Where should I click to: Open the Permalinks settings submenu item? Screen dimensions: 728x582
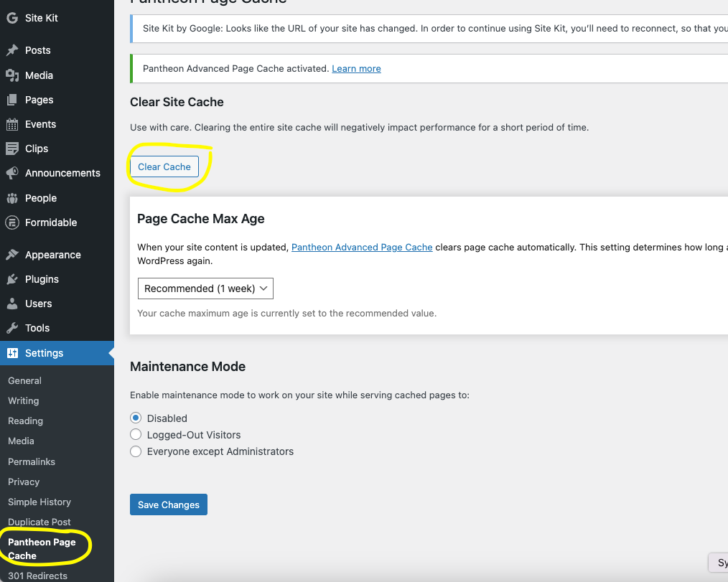pyautogui.click(x=32, y=461)
